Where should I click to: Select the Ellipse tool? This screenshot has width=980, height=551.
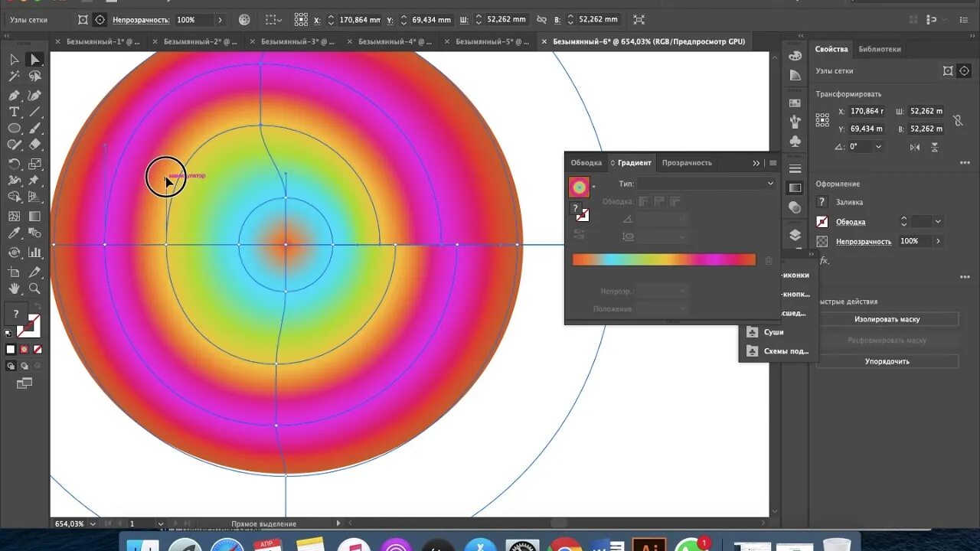[14, 129]
